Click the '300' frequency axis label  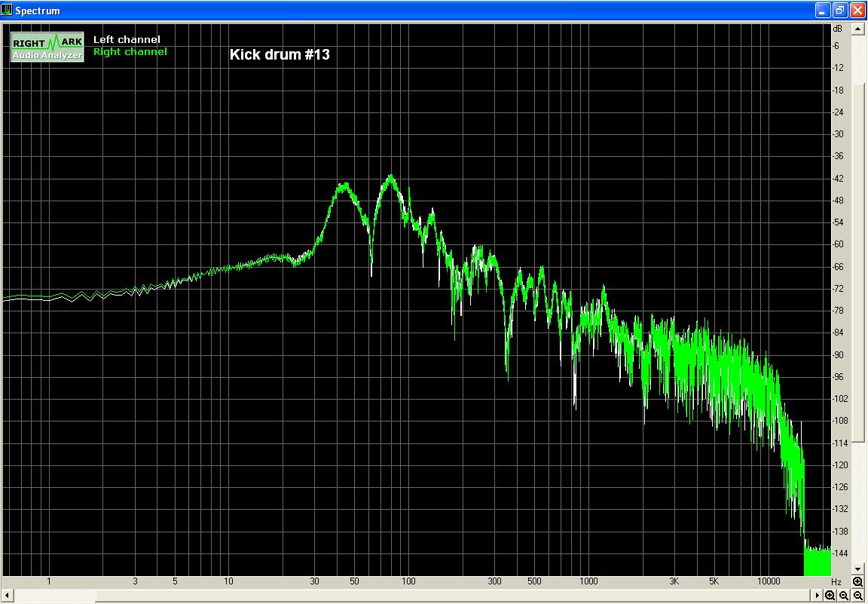point(494,581)
